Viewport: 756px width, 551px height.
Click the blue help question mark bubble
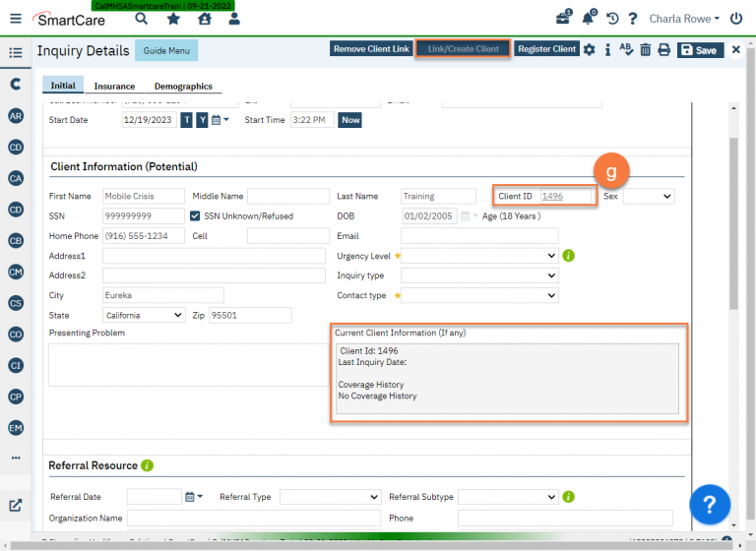tap(709, 505)
